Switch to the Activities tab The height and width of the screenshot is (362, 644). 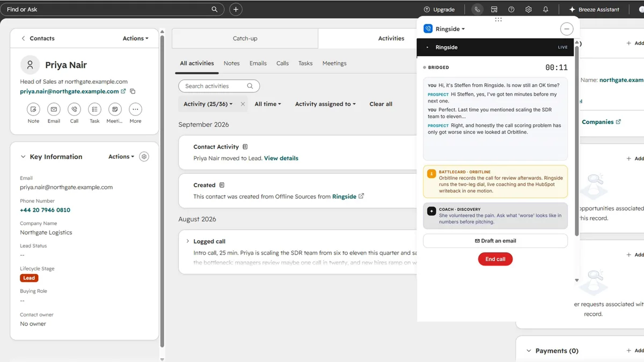pyautogui.click(x=391, y=39)
